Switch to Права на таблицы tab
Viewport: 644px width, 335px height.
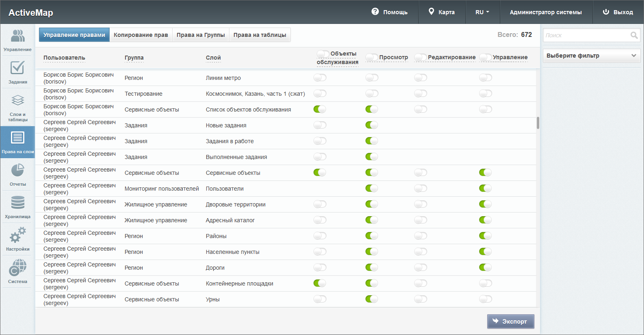(x=260, y=35)
